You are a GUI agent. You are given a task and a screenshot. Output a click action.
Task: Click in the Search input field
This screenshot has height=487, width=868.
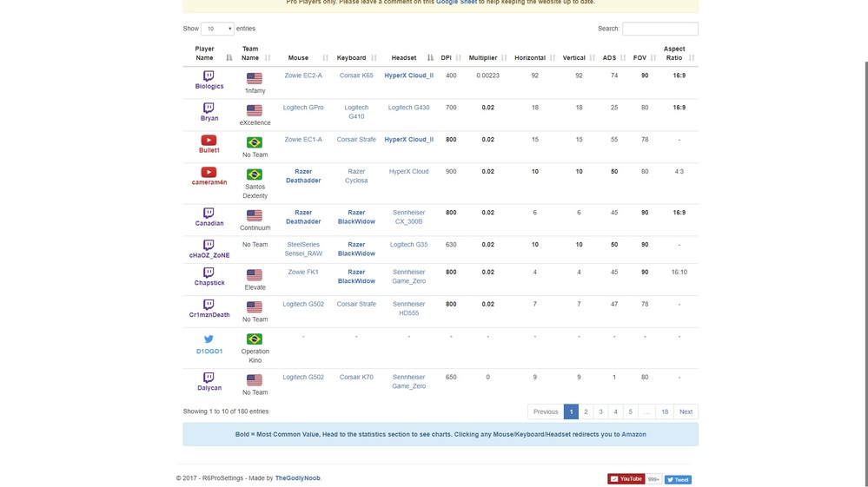click(x=659, y=29)
